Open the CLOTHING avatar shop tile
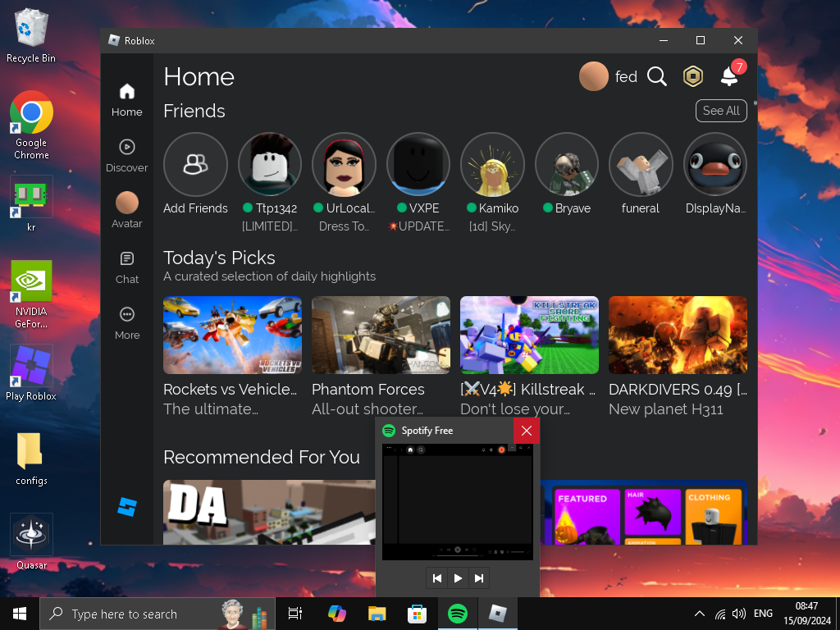The image size is (840, 630). (713, 517)
